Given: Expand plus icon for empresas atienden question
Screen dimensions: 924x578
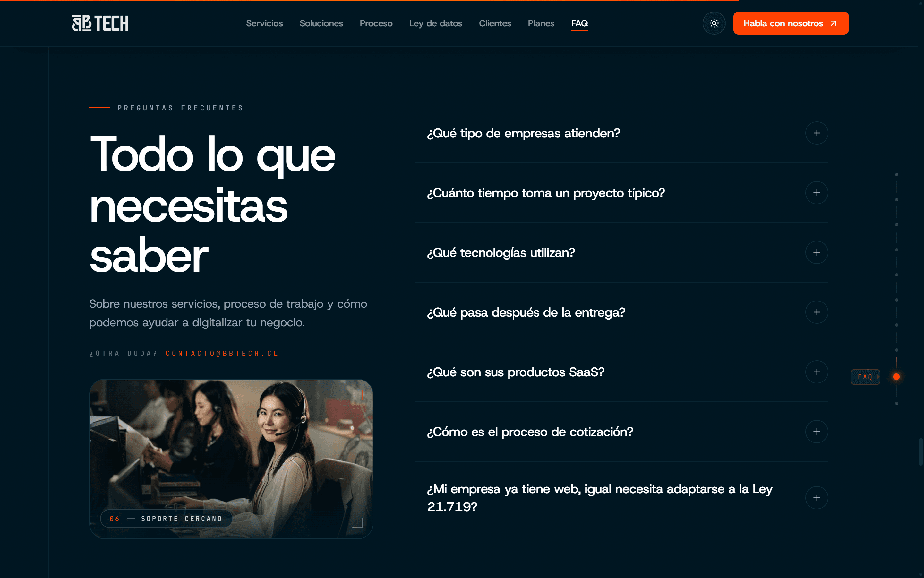Looking at the screenshot, I should 817,133.
